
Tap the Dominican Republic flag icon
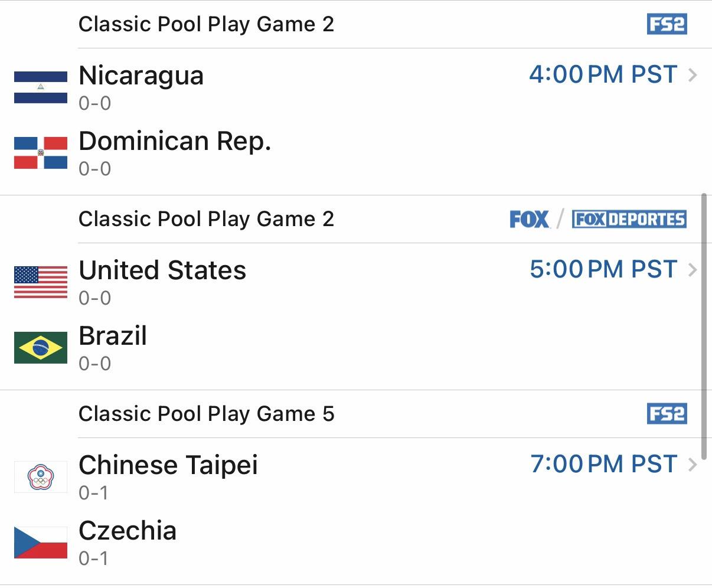point(41,153)
